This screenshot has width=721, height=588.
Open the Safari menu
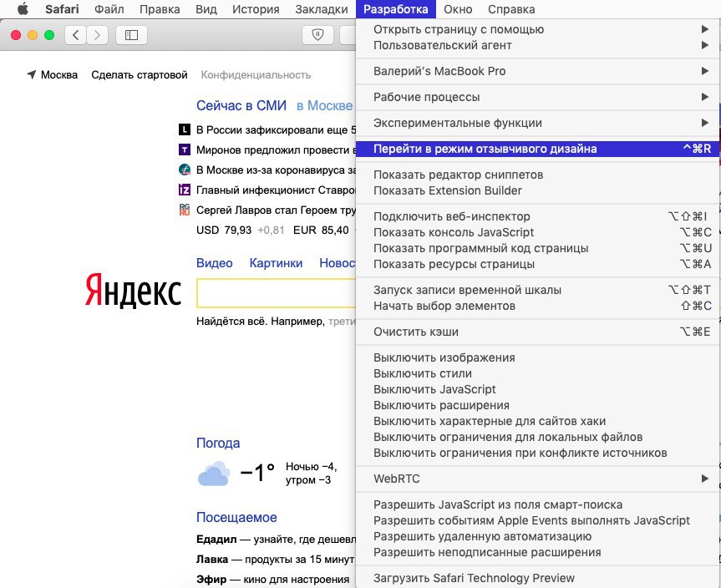pyautogui.click(x=62, y=9)
